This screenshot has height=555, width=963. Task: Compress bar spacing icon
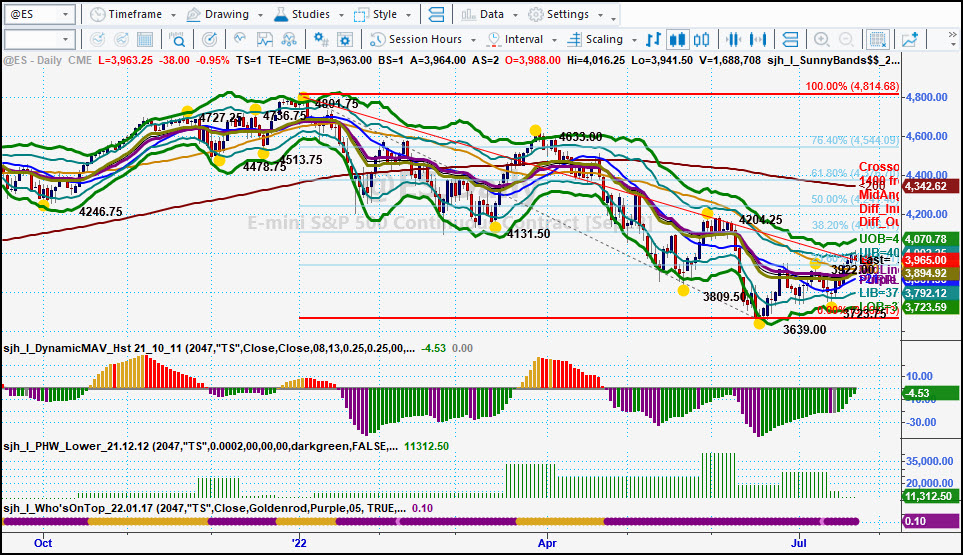click(733, 40)
